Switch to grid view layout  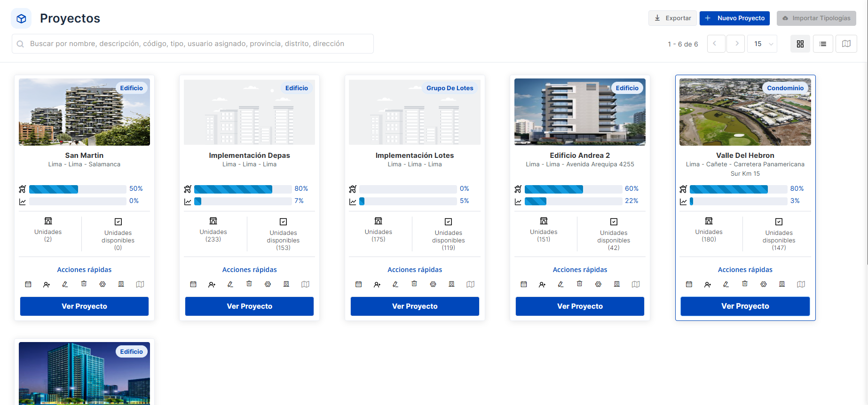point(800,44)
